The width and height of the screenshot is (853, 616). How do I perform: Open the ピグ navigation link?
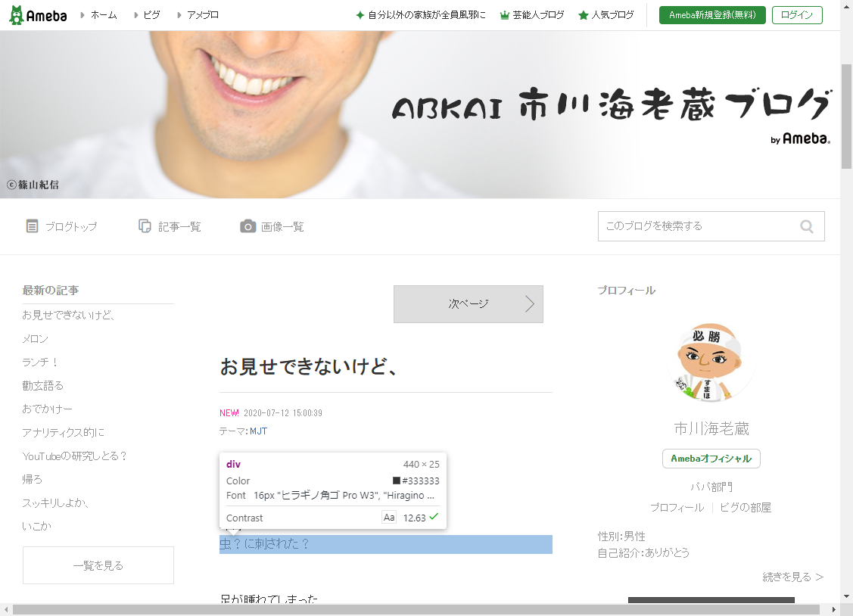click(x=152, y=15)
